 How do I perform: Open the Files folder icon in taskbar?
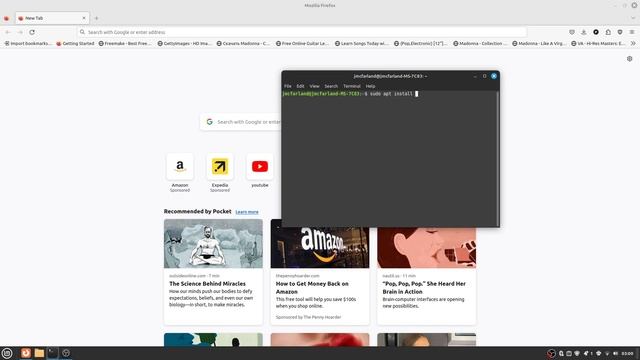pos(39,353)
